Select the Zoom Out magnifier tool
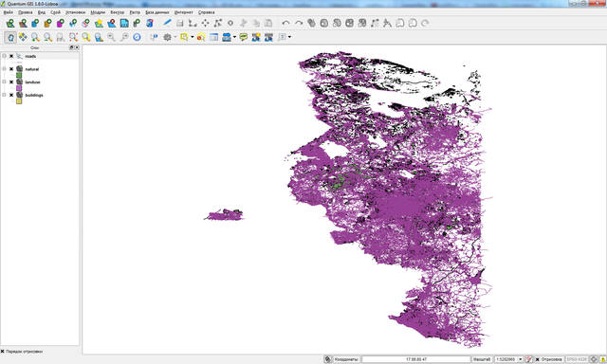Image resolution: width=607 pixels, height=364 pixels. click(x=48, y=37)
